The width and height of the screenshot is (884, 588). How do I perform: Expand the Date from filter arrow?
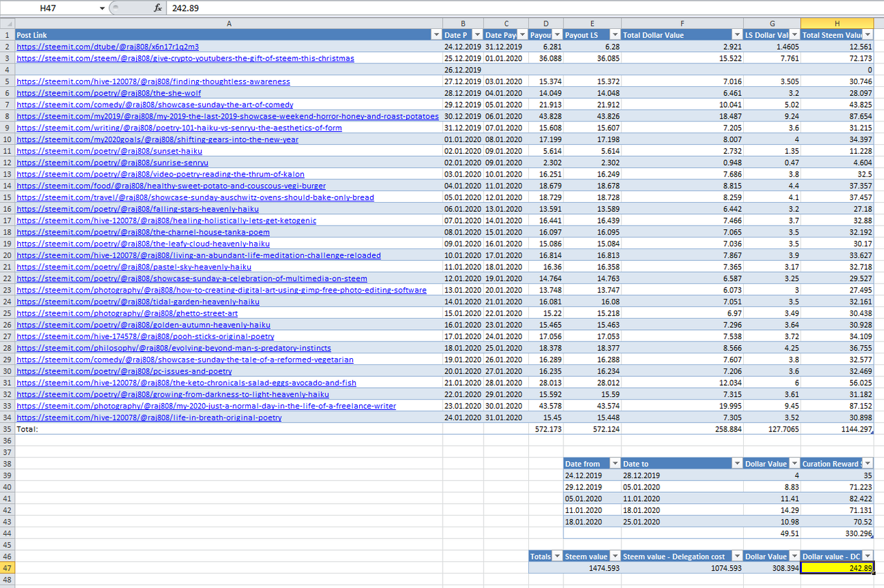615,464
